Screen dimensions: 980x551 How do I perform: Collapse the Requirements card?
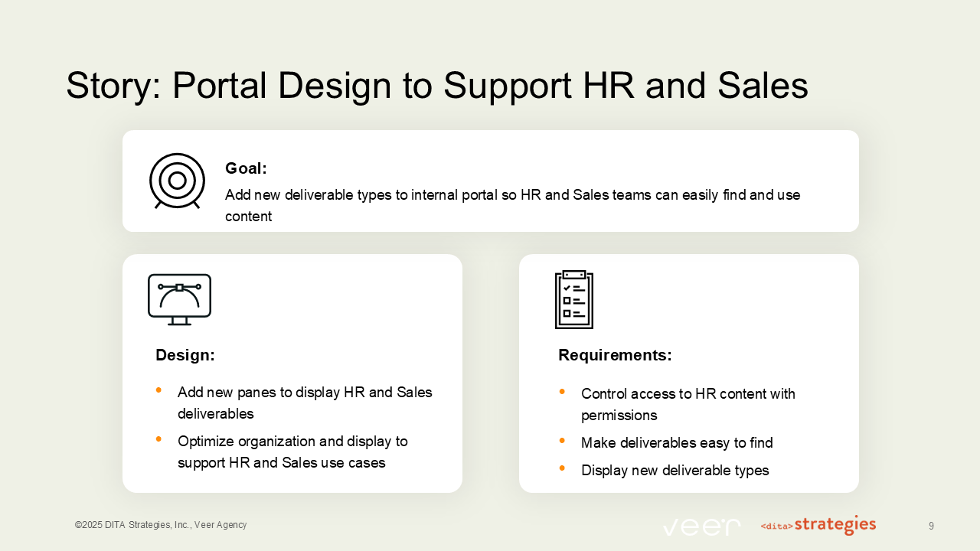(689, 373)
